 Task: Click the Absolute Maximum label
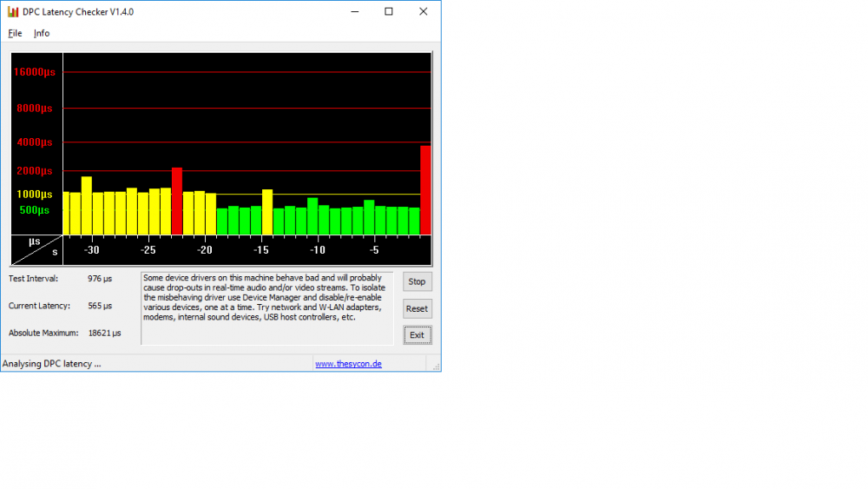pos(43,333)
